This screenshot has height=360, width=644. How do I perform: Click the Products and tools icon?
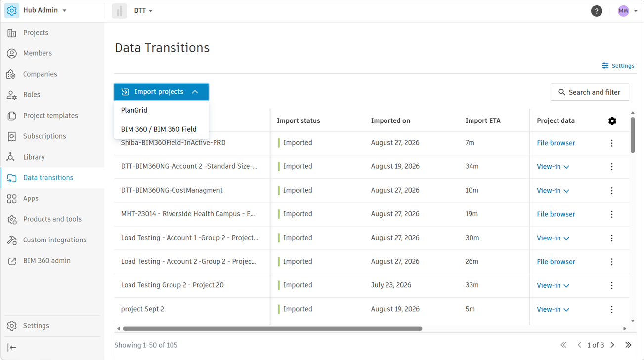tap(11, 219)
